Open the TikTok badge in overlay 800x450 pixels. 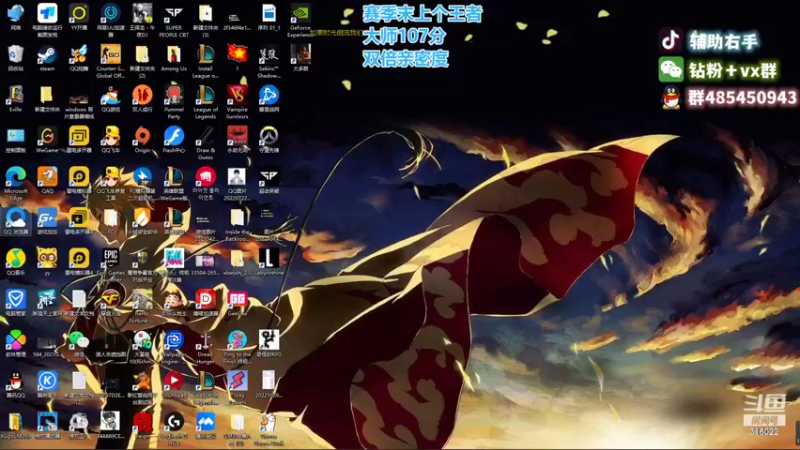click(670, 41)
